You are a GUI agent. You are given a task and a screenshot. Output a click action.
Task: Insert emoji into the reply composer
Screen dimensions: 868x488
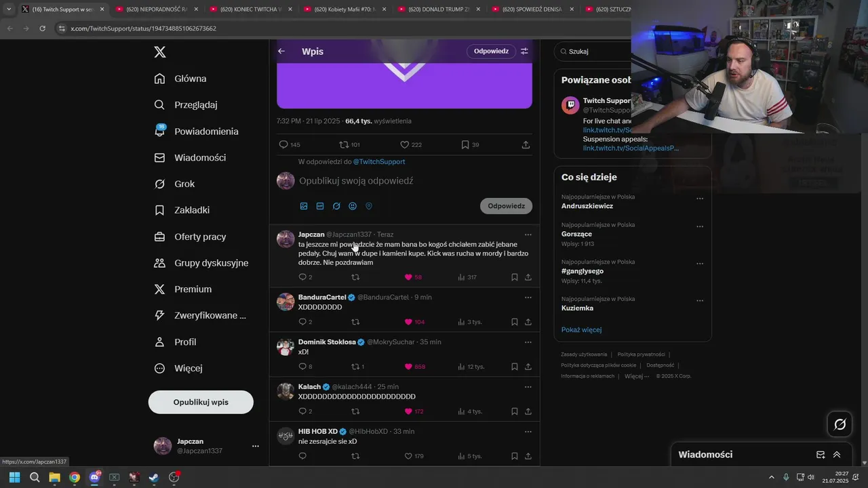353,206
